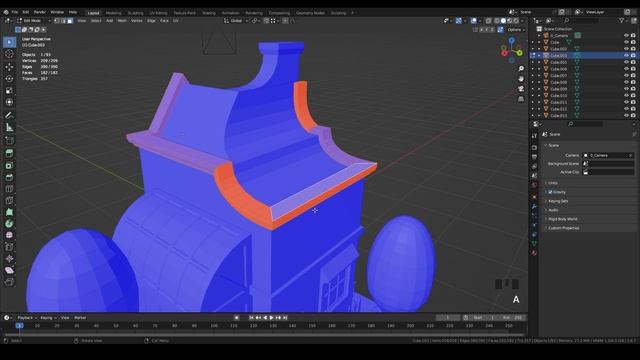The width and height of the screenshot is (640, 360).
Task: Select the Knife tool
Action: 9,200
